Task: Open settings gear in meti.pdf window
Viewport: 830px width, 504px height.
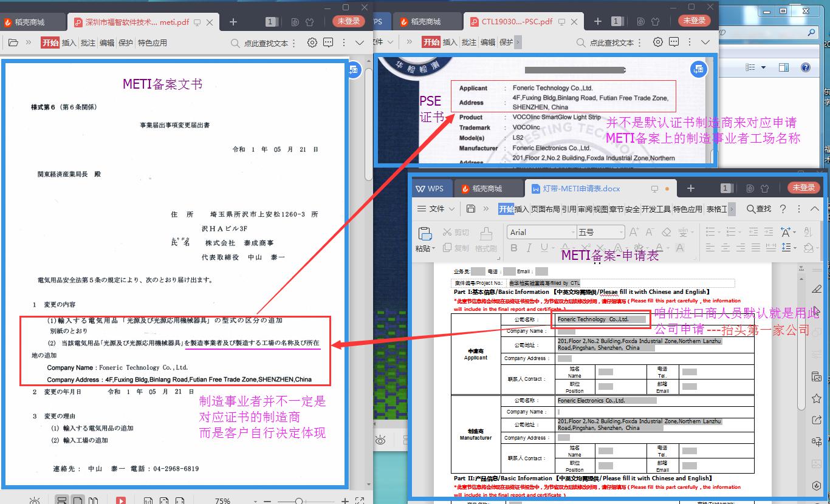Action: pos(312,43)
